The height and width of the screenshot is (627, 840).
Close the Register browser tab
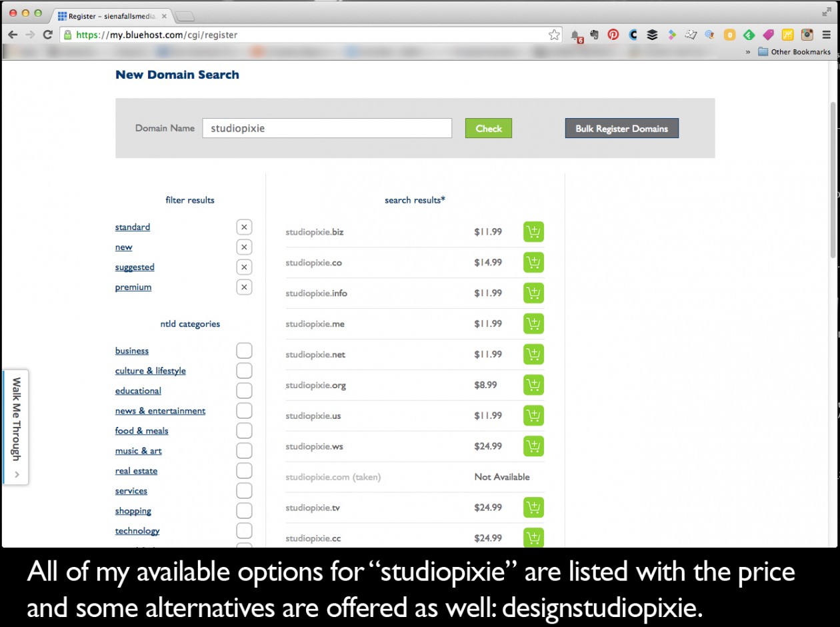coord(164,15)
